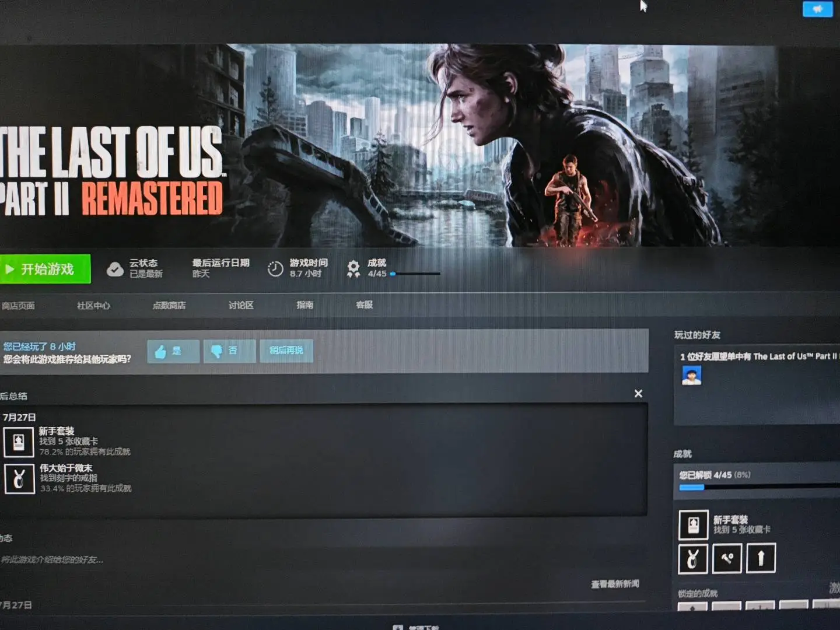Switch to the 社区中心 tab
840x630 pixels.
[x=93, y=306]
